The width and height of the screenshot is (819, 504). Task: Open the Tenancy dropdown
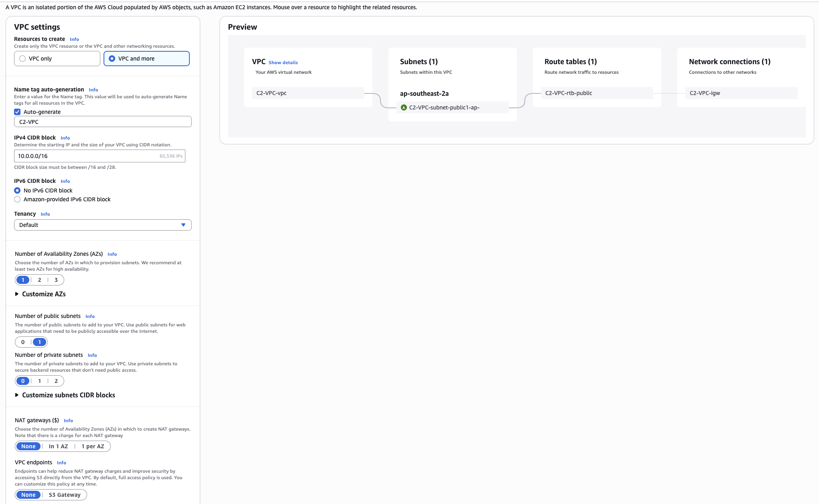(103, 225)
